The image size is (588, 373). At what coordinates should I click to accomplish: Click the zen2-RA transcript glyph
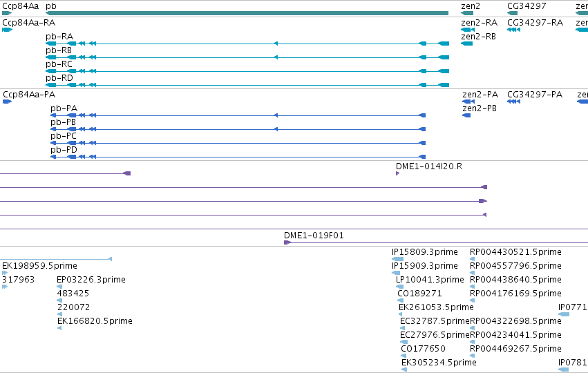[468, 30]
